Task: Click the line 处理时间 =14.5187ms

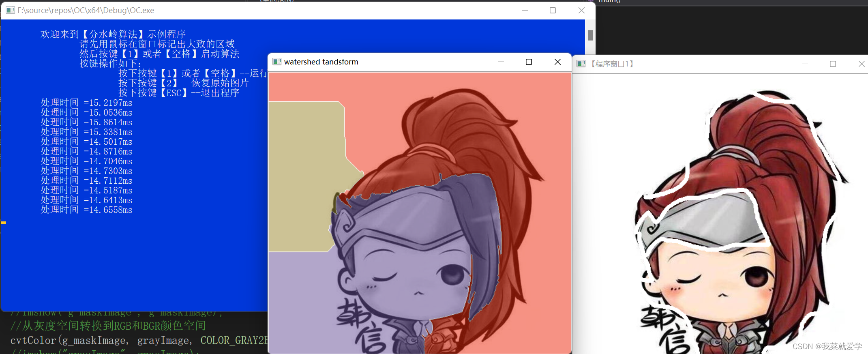Action: [x=86, y=190]
